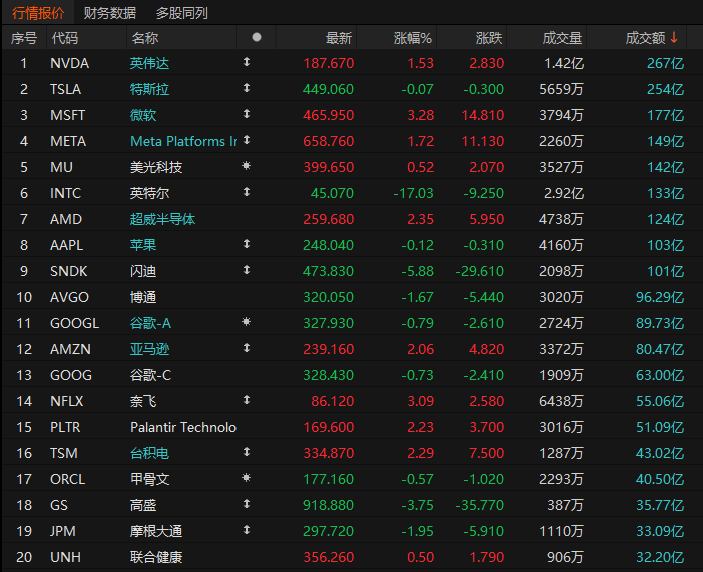Click the star marker icon in MU row

pyautogui.click(x=247, y=166)
